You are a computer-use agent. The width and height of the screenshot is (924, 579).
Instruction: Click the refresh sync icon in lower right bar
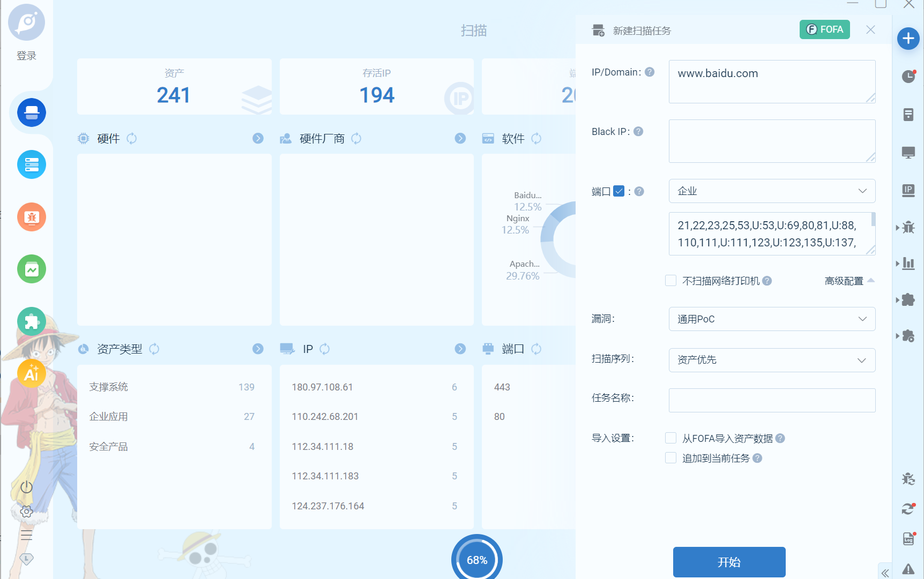(908, 509)
